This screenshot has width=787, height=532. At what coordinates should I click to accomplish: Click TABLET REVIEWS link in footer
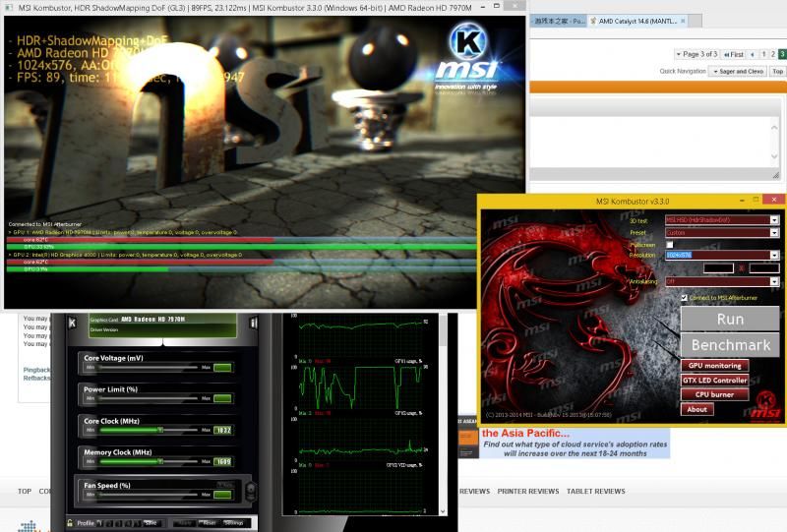point(596,492)
